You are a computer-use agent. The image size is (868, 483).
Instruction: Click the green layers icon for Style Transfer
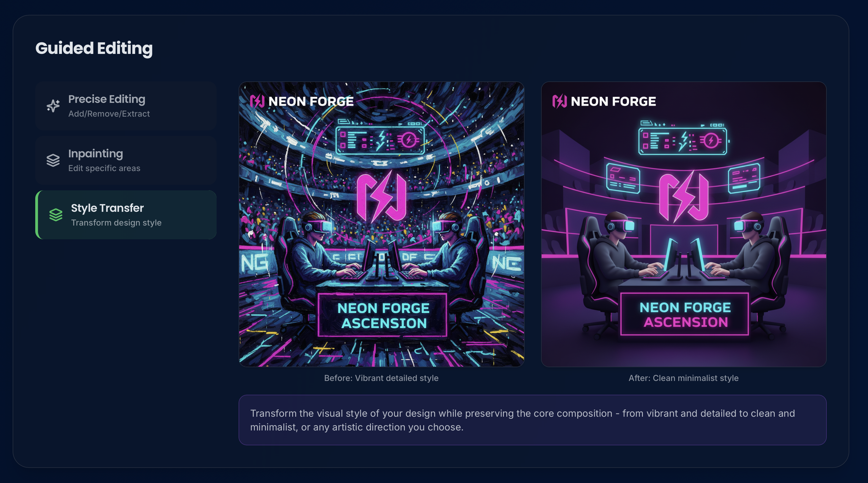(56, 215)
